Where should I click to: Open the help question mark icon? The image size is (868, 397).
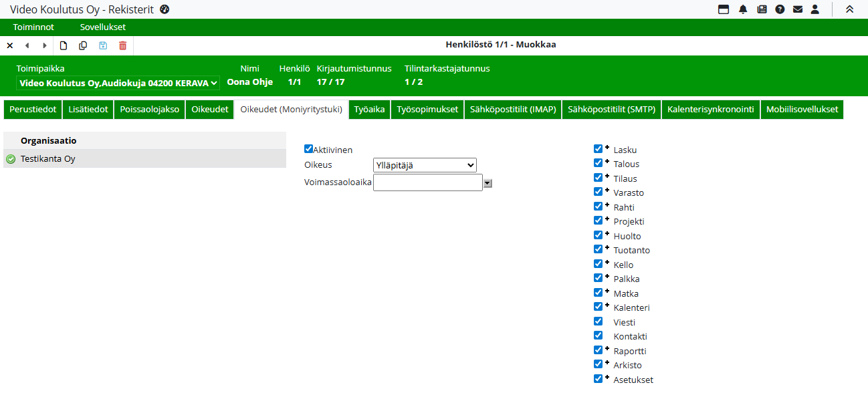tap(780, 9)
